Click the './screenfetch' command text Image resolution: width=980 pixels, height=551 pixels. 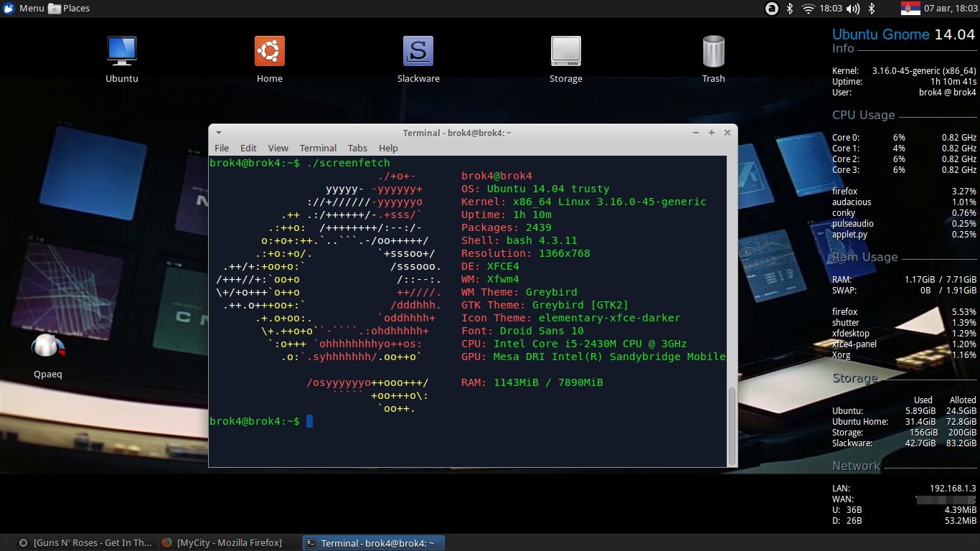[x=348, y=163]
